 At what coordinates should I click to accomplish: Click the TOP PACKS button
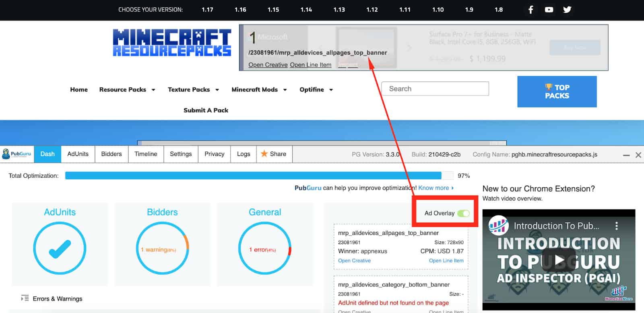point(557,91)
